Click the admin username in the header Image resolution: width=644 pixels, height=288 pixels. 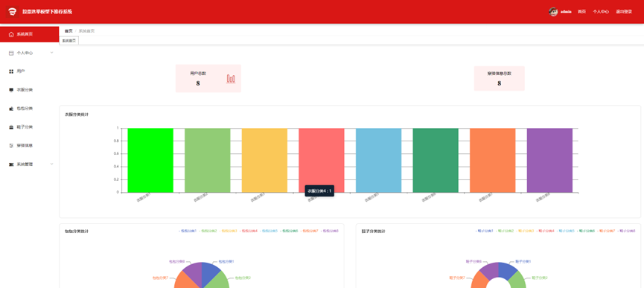(566, 12)
